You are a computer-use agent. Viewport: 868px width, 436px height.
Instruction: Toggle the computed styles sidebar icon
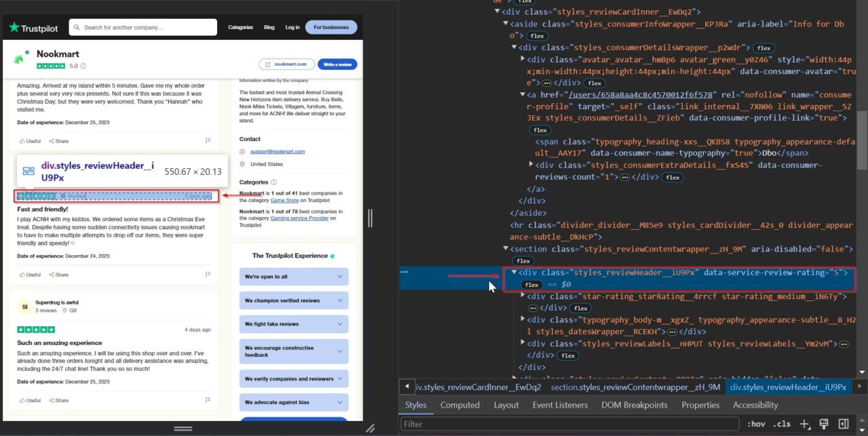click(x=844, y=424)
